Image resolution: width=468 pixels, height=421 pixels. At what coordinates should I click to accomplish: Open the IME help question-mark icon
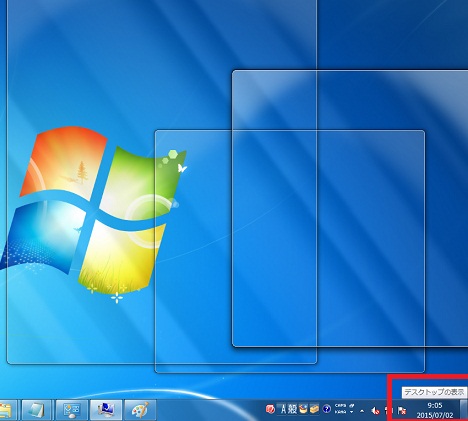coord(326,409)
